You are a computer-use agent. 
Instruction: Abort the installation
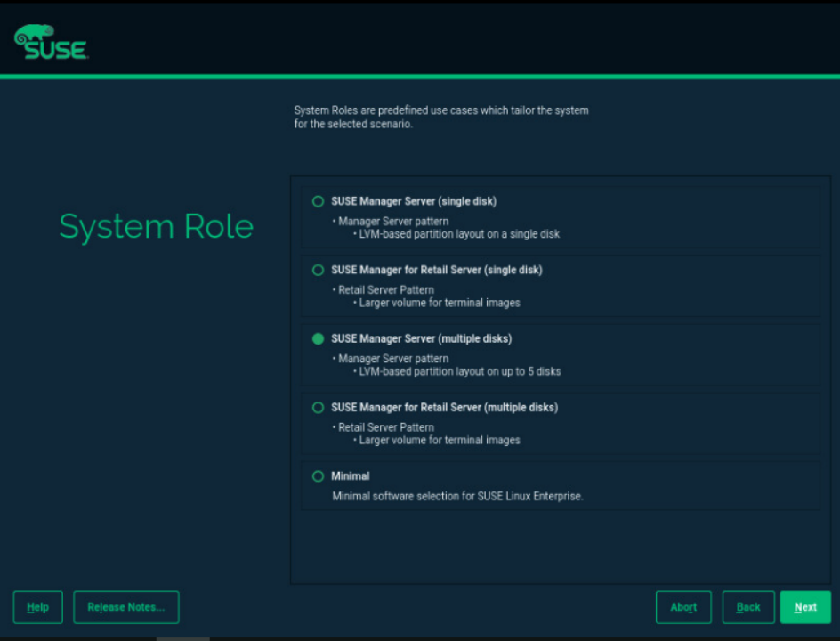[683, 607]
